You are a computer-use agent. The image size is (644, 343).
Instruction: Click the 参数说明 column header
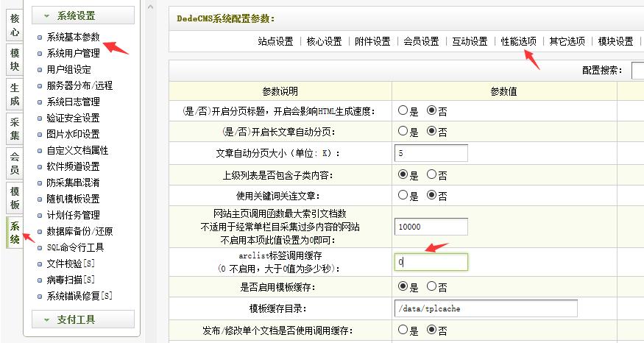click(280, 91)
